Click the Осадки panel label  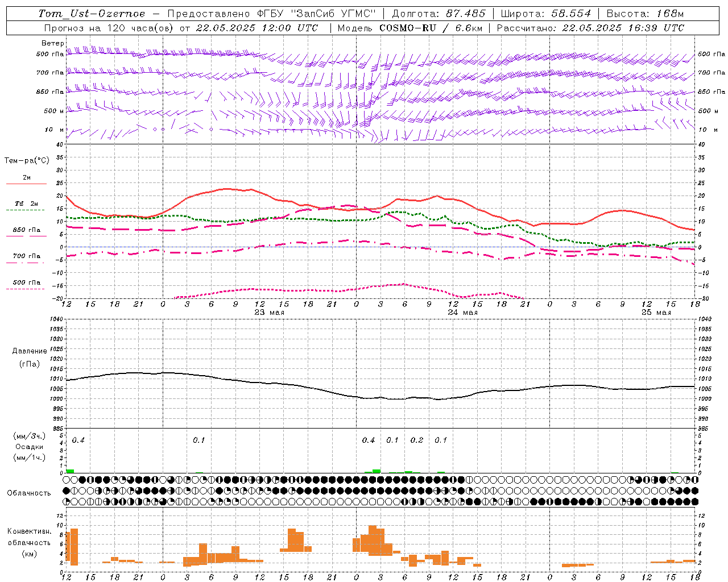[30, 447]
